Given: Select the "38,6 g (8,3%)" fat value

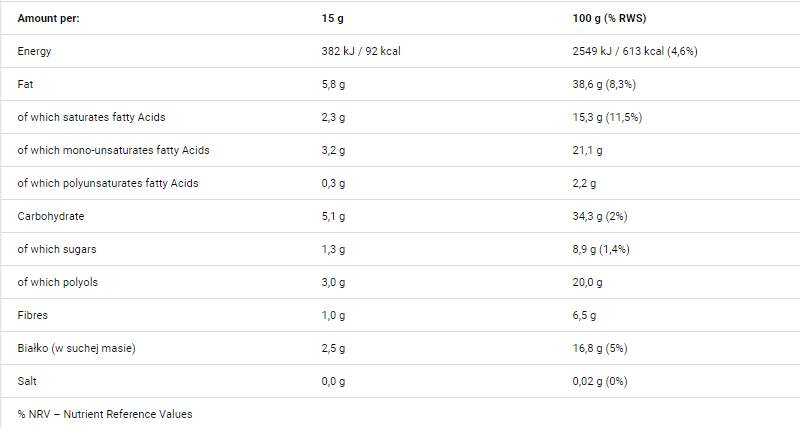Looking at the screenshot, I should [601, 84].
